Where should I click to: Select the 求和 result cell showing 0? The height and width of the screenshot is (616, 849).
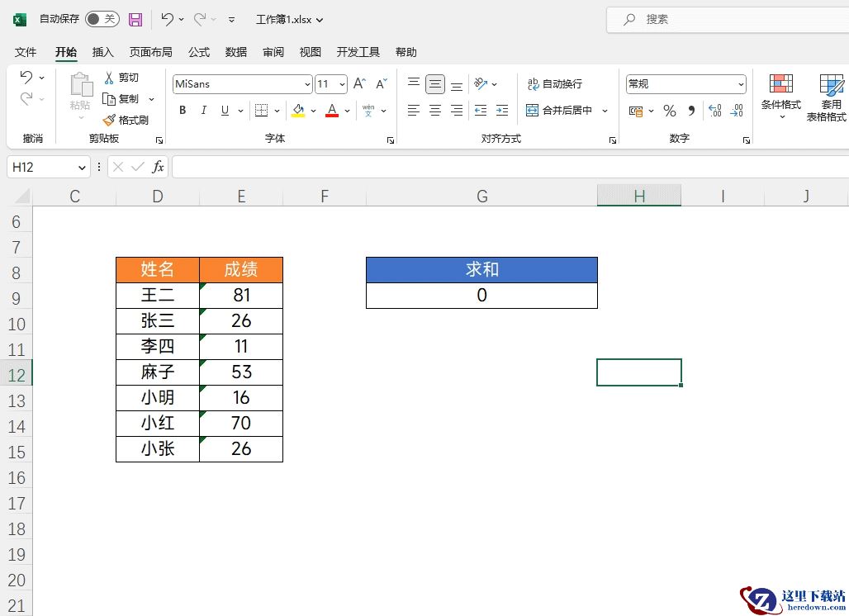(481, 295)
